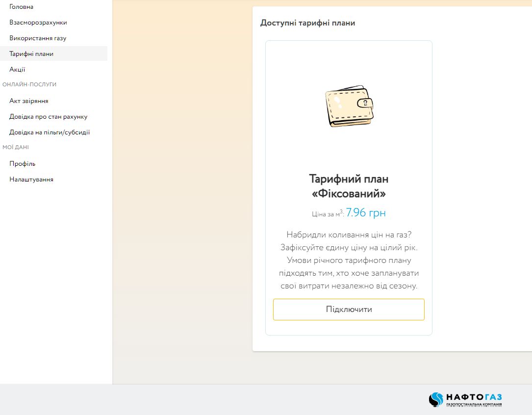Click the wallet illustration on the tariff card
The width and height of the screenshot is (532, 415).
point(349,107)
